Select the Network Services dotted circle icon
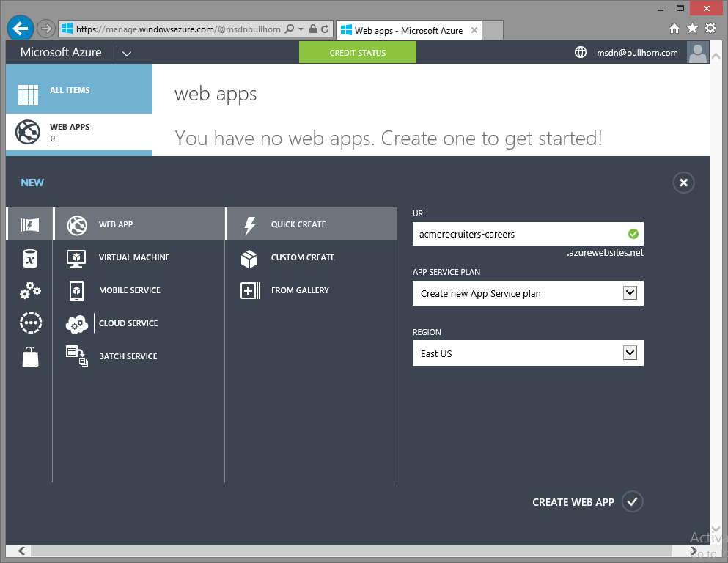This screenshot has width=728, height=563. 31,323
